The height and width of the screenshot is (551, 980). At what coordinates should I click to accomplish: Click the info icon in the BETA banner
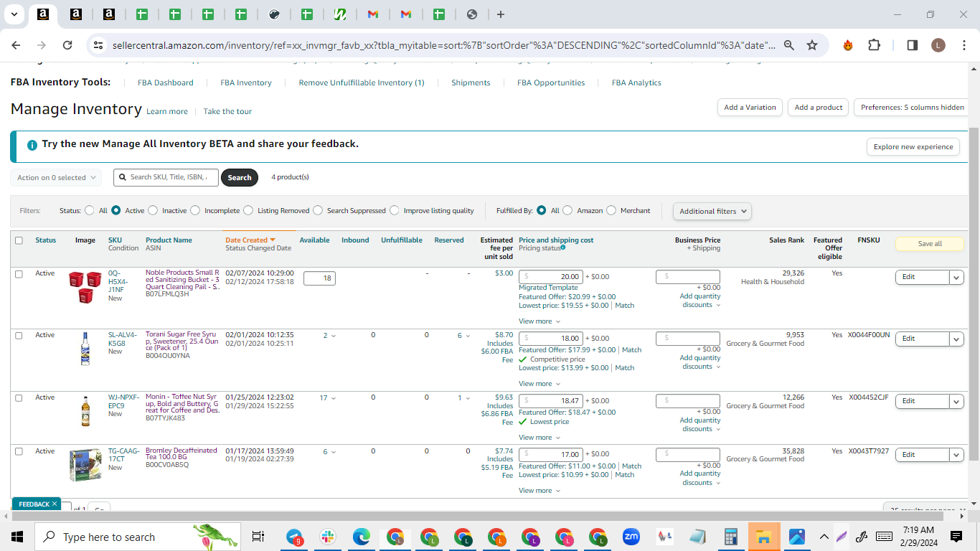click(32, 145)
